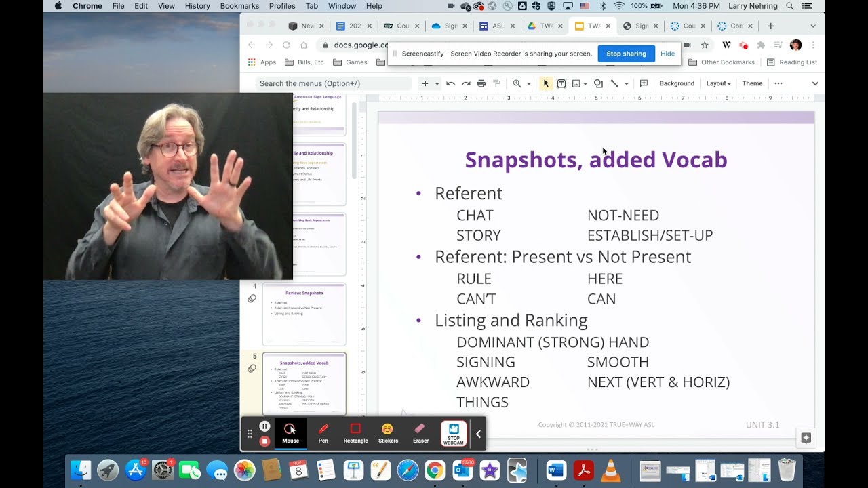Click the Redo arrow in Slides toolbar
This screenshot has width=868, height=488.
click(466, 83)
